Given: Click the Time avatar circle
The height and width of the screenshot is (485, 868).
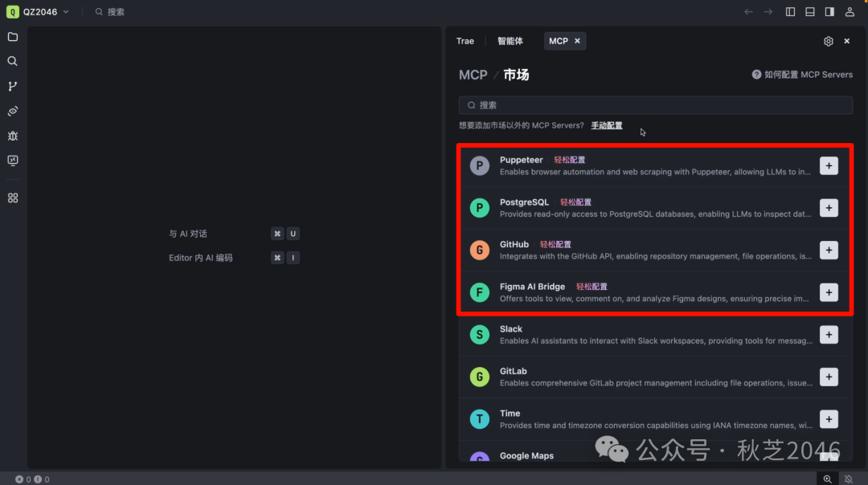Looking at the screenshot, I should click(x=479, y=419).
